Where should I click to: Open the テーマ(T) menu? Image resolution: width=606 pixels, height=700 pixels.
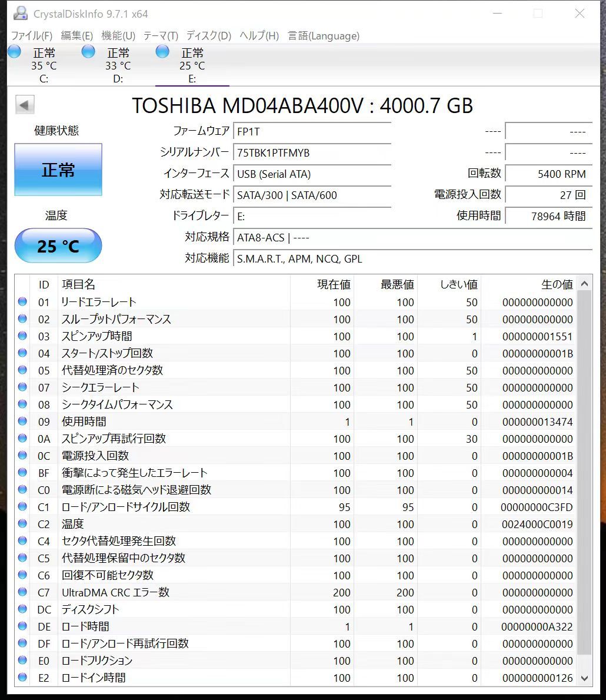pyautogui.click(x=161, y=36)
